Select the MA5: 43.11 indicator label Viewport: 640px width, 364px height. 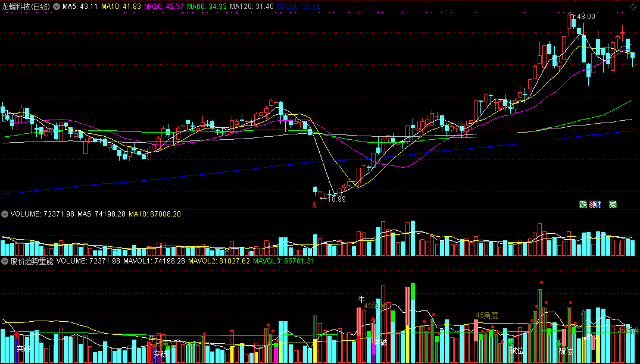pos(80,7)
